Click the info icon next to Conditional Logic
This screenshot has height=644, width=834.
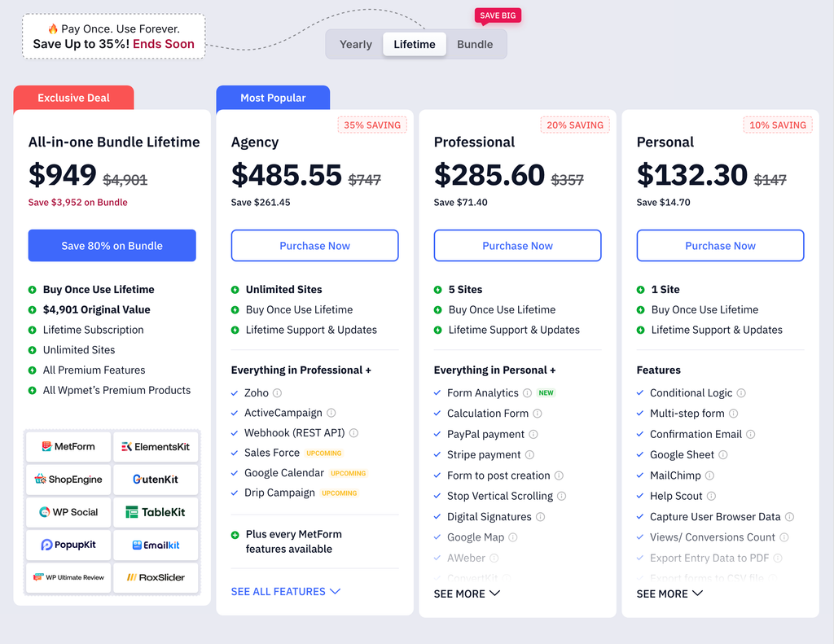(x=741, y=393)
